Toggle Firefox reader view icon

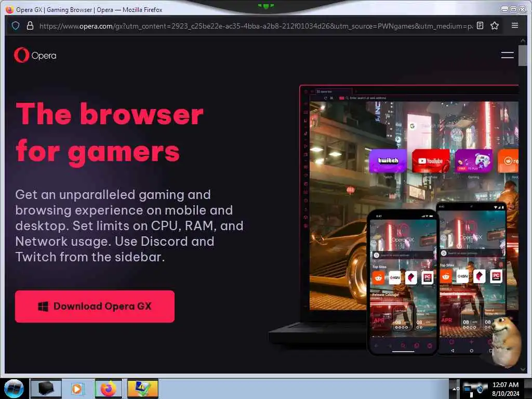(x=480, y=25)
